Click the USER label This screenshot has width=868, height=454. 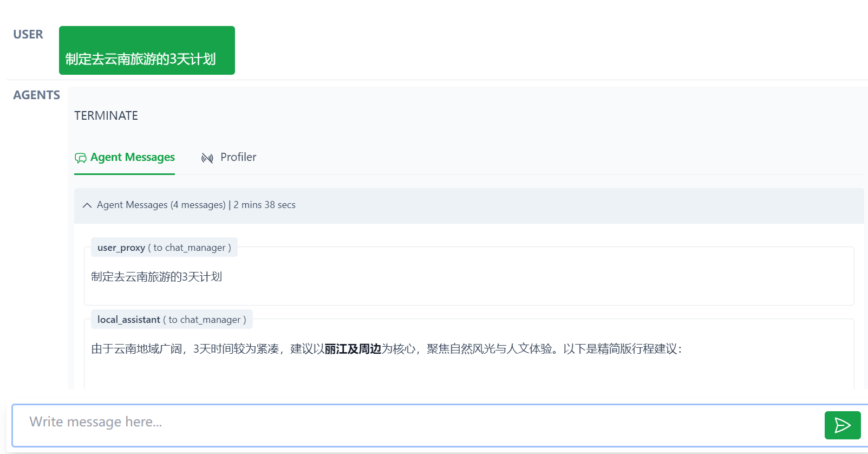28,35
